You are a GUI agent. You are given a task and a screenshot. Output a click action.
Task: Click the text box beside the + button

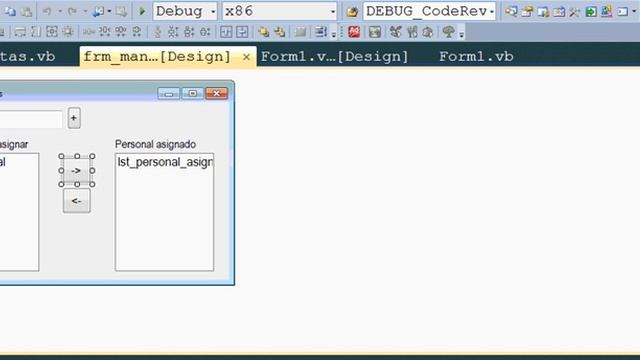click(x=31, y=119)
